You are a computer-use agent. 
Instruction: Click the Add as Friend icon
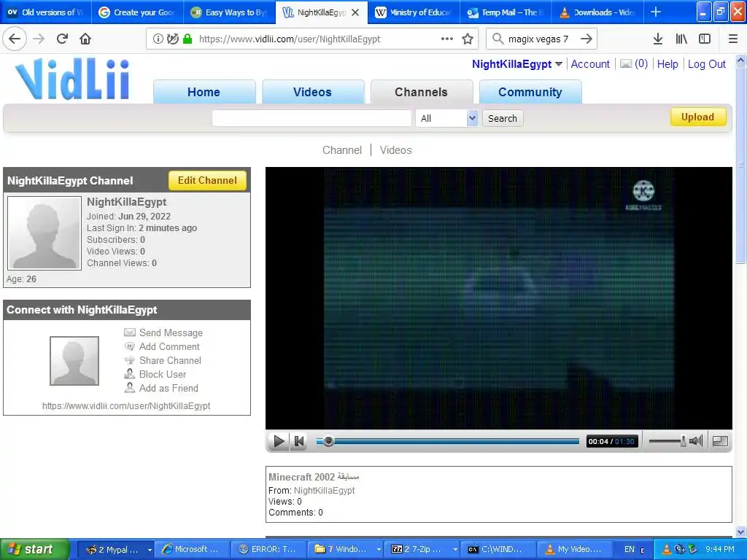[x=130, y=388]
